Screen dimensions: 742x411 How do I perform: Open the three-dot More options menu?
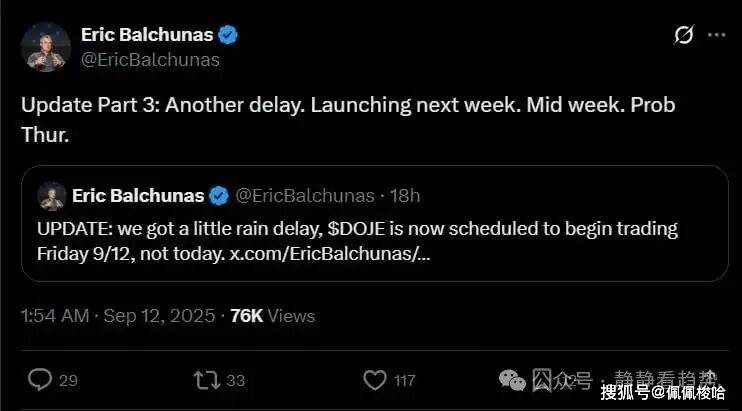[716, 35]
